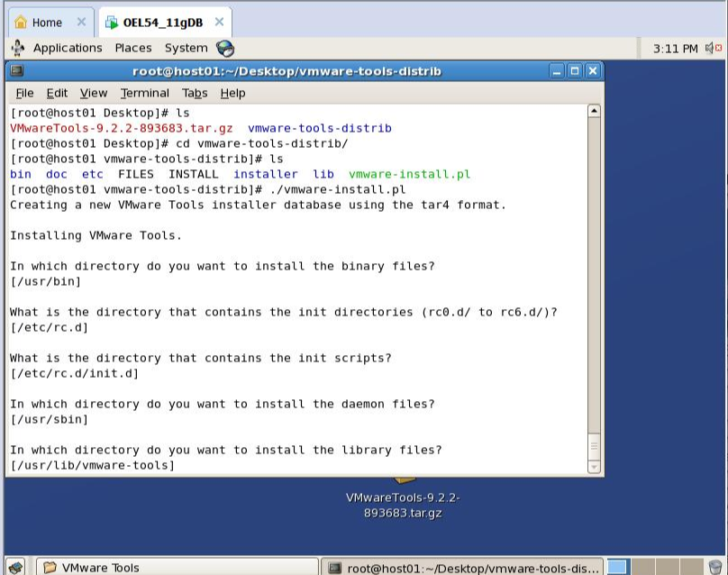This screenshot has height=575, width=728.
Task: Click the terminal window title bar
Action: pyautogui.click(x=287, y=71)
